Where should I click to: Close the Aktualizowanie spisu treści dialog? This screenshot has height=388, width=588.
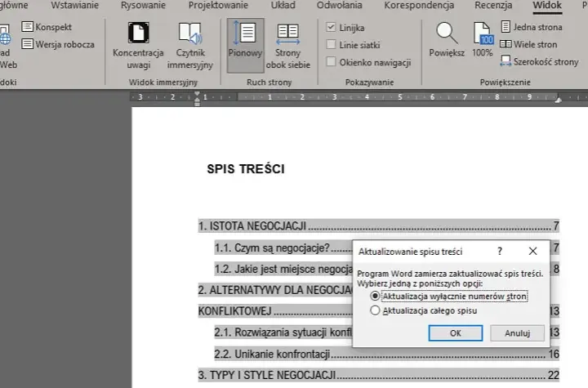click(x=532, y=251)
